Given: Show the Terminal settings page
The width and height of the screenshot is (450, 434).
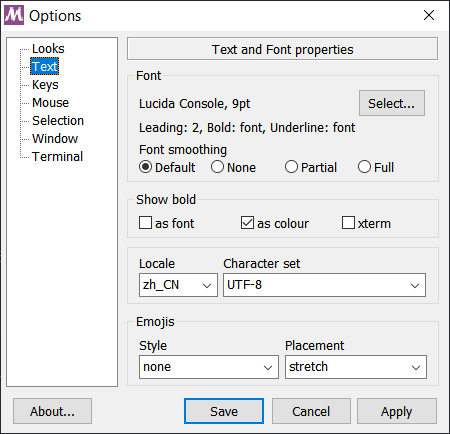Looking at the screenshot, I should pyautogui.click(x=57, y=157).
